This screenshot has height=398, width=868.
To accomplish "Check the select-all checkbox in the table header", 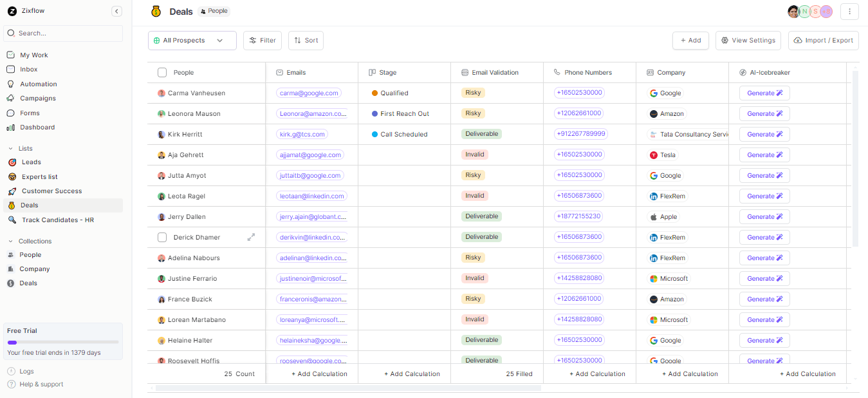I will coord(162,72).
